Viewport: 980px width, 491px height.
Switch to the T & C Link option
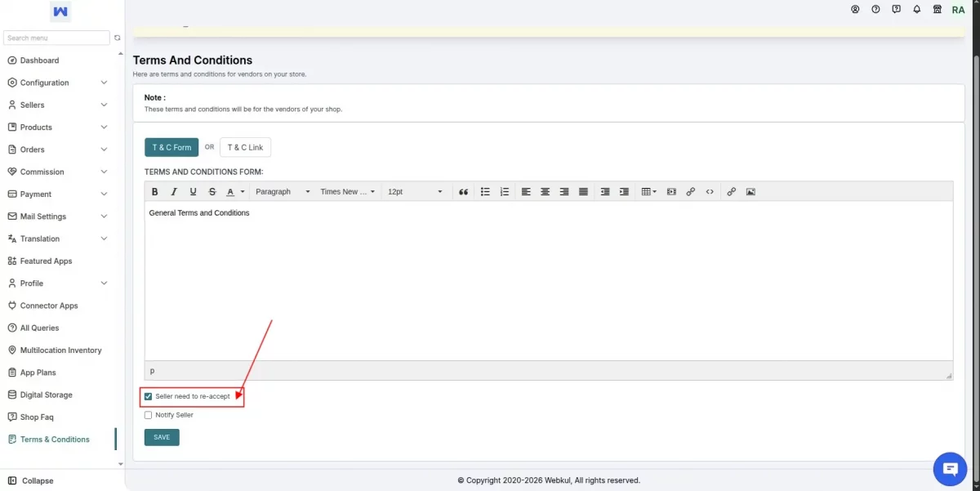245,147
